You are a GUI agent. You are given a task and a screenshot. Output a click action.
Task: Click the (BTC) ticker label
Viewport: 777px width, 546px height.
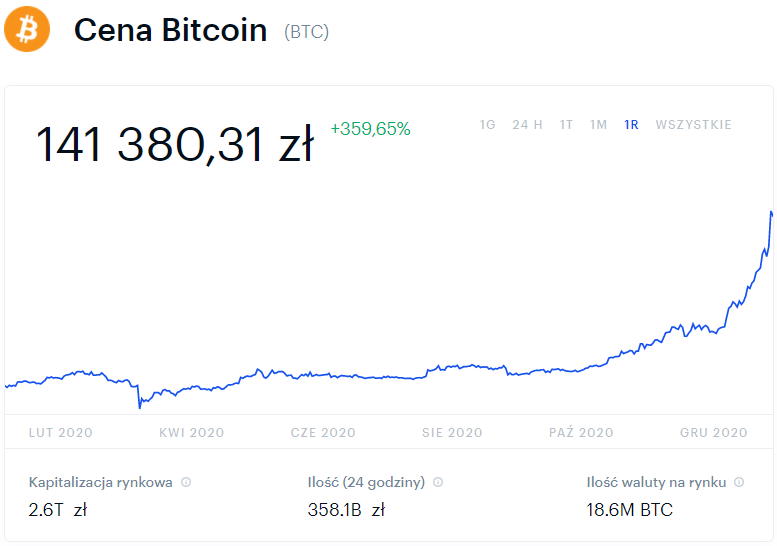pyautogui.click(x=307, y=32)
